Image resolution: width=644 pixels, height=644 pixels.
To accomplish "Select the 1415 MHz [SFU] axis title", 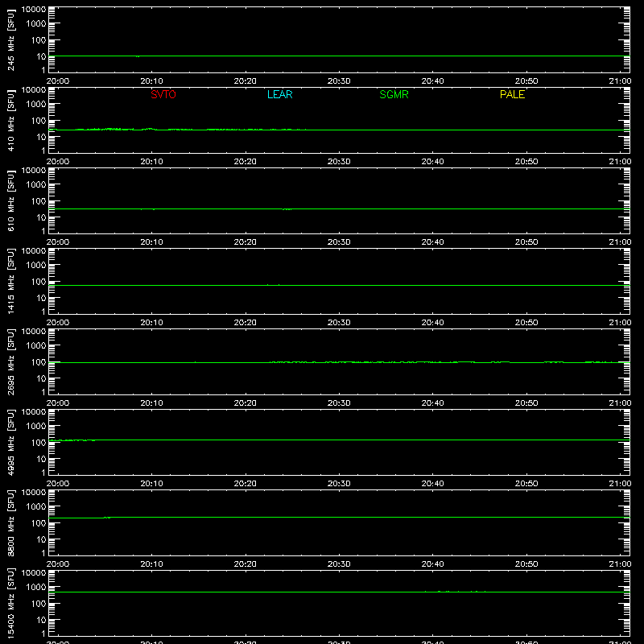I will point(11,281).
